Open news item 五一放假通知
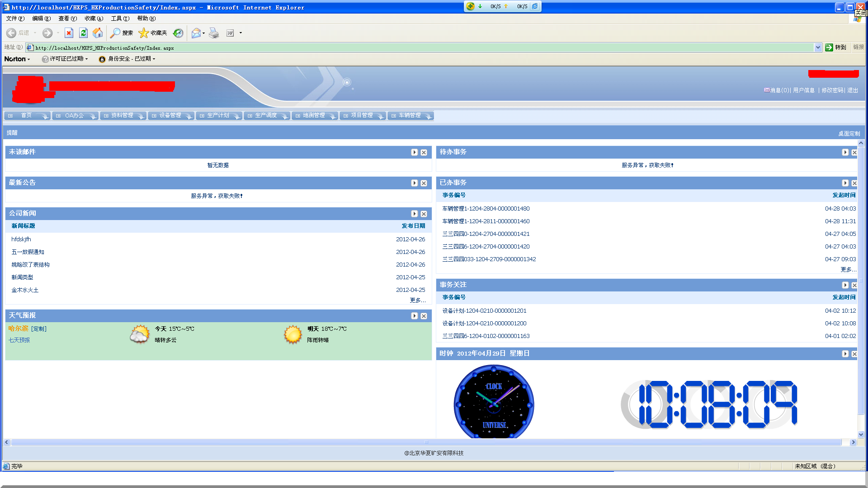Image resolution: width=868 pixels, height=488 pixels. coord(28,252)
